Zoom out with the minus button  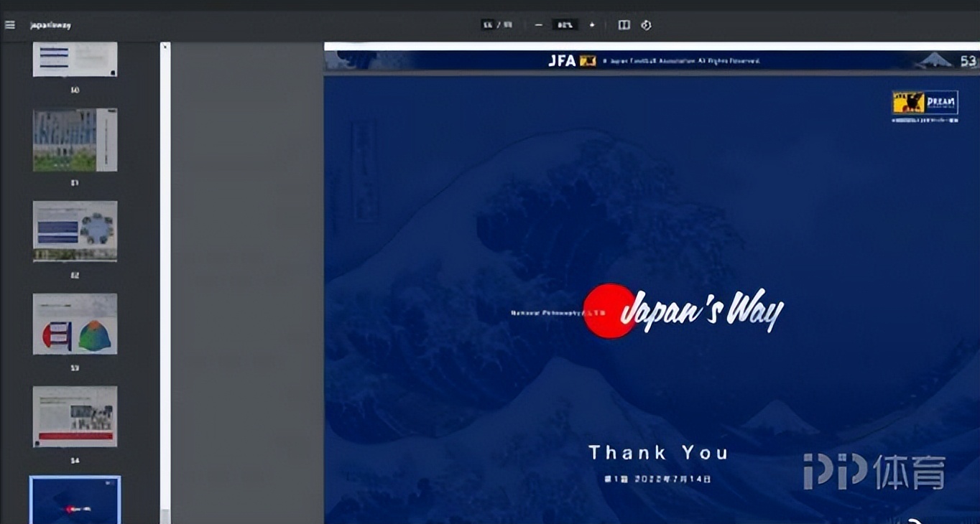click(x=538, y=25)
